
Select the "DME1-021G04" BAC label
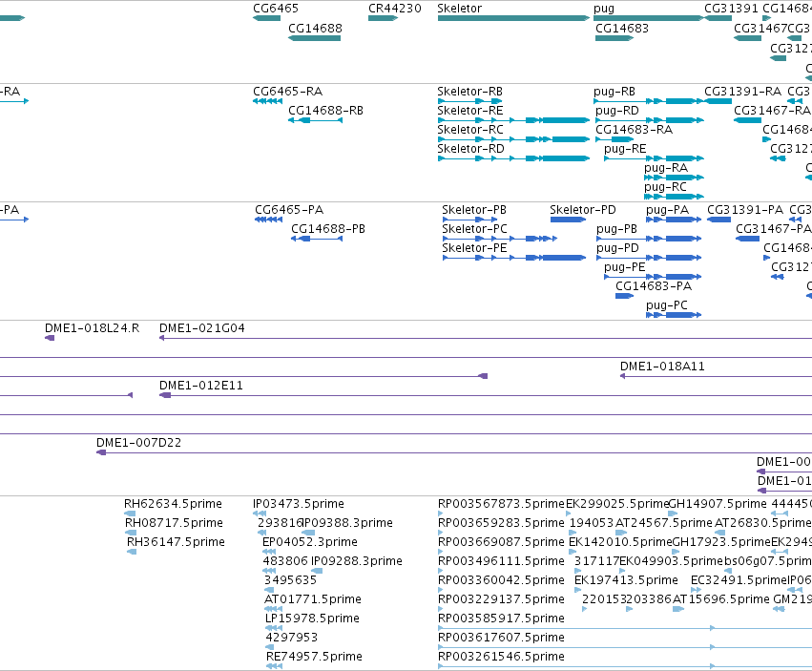[202, 328]
